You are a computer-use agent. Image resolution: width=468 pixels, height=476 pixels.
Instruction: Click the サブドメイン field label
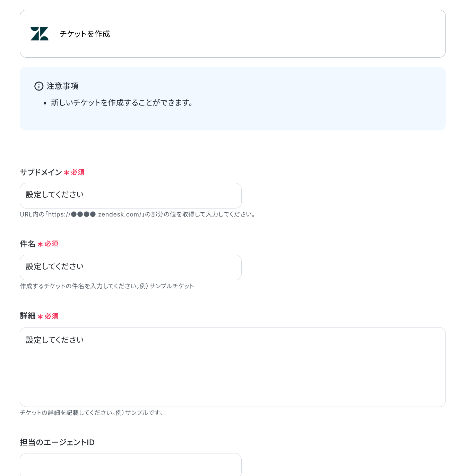pos(41,172)
